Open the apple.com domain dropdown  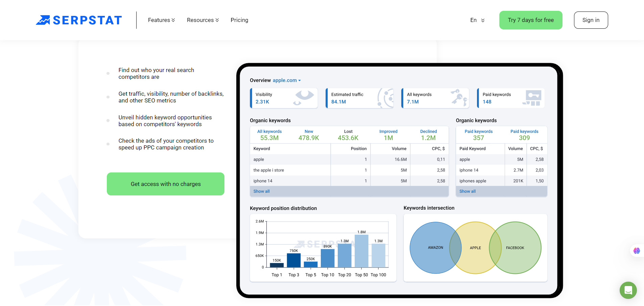point(287,80)
